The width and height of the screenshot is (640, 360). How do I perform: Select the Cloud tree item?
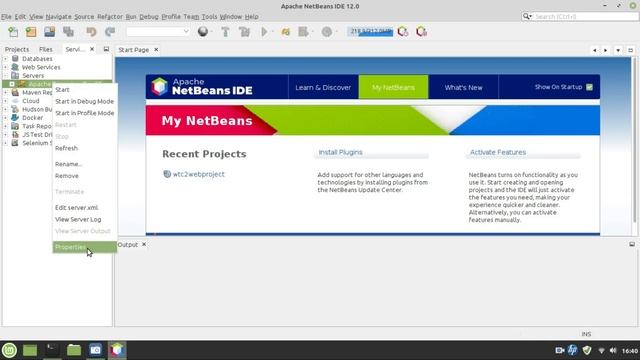(x=31, y=101)
